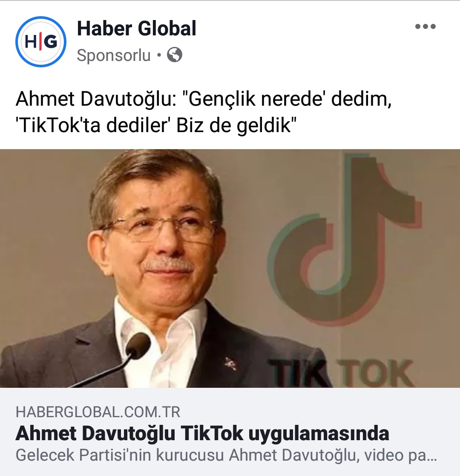Tap the TIK TOK wordmark in the photo

click(x=341, y=373)
